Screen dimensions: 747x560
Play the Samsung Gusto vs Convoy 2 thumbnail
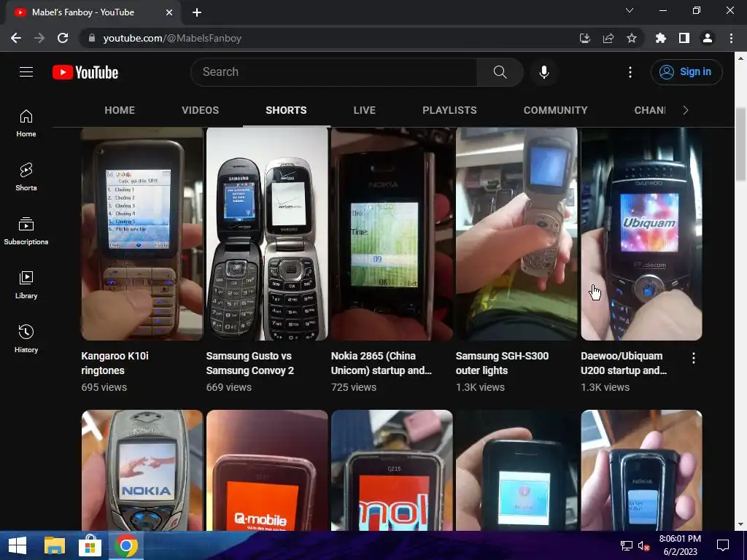click(x=267, y=234)
